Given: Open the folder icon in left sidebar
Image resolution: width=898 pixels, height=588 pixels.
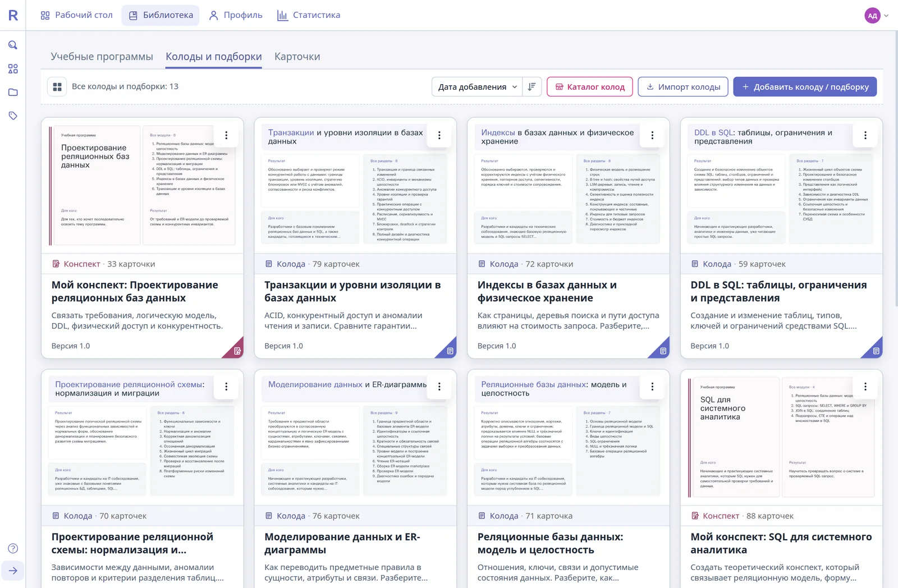Looking at the screenshot, I should pos(13,92).
